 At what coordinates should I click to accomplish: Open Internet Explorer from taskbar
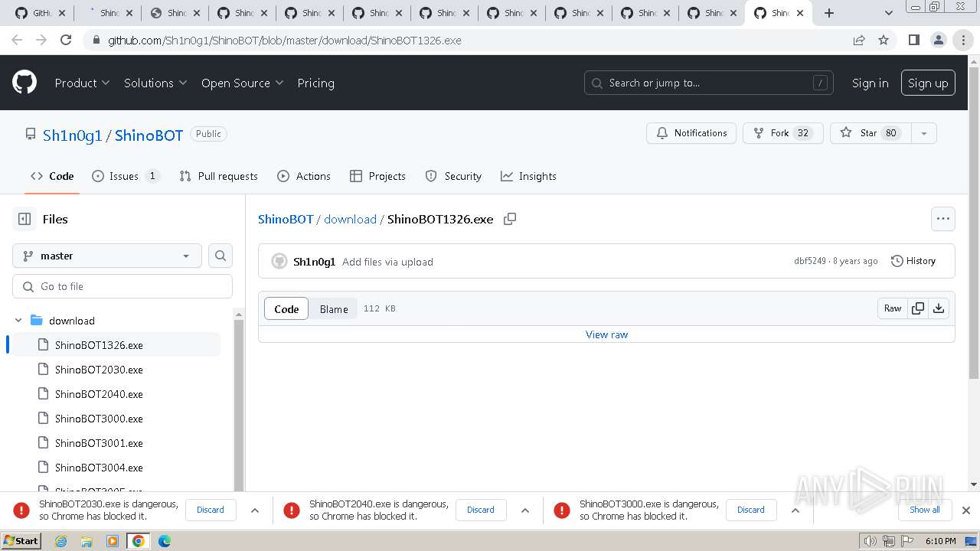click(60, 541)
